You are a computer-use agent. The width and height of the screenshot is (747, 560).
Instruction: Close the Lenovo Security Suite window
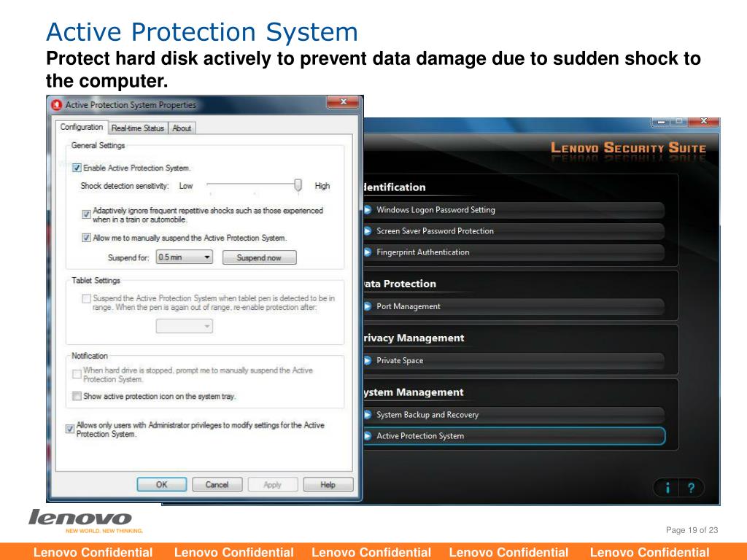[703, 122]
